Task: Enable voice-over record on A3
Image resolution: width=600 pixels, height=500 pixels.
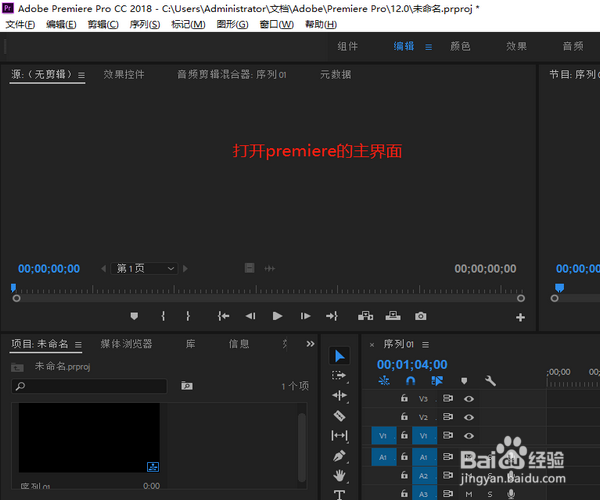Action: 511,494
